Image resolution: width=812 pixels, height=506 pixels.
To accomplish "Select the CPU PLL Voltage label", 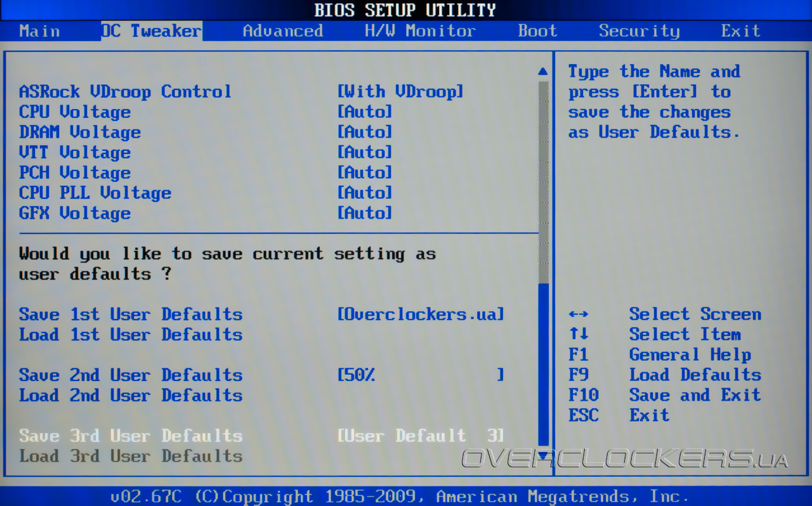I will click(95, 193).
